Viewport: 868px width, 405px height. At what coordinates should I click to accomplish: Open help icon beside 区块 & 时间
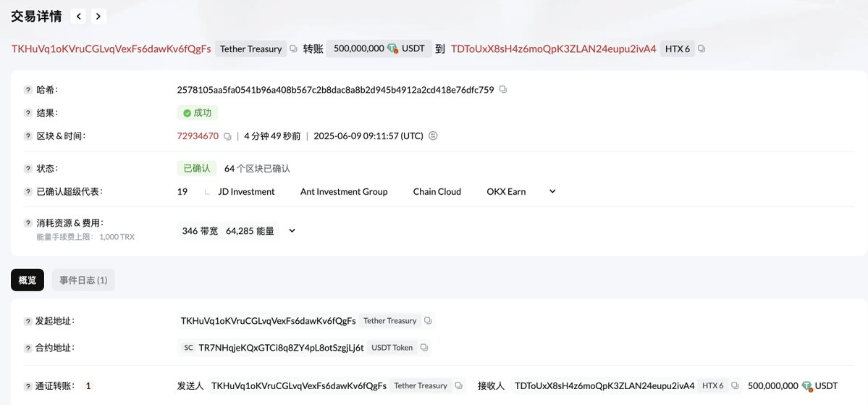28,135
